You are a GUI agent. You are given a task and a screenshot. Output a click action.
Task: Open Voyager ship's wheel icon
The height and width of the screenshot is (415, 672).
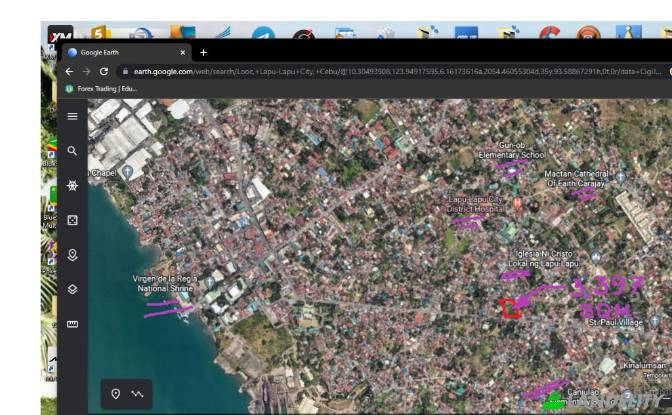pyautogui.click(x=72, y=186)
